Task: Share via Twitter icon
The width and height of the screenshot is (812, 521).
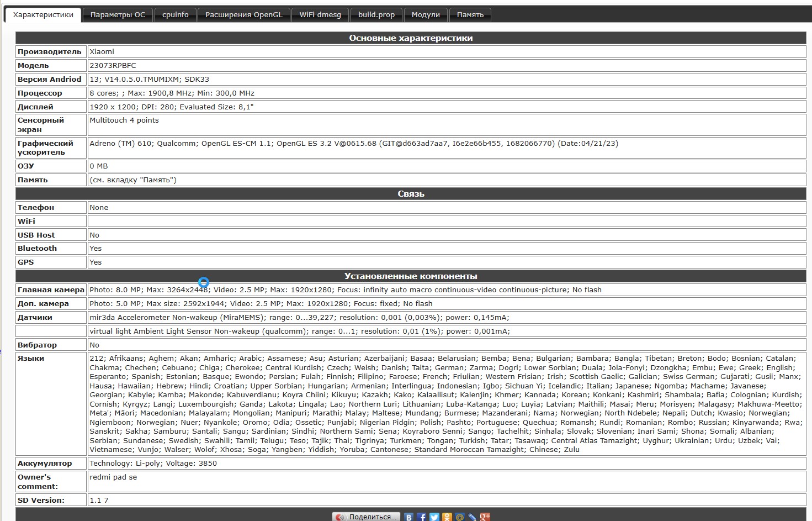Action: tap(434, 517)
